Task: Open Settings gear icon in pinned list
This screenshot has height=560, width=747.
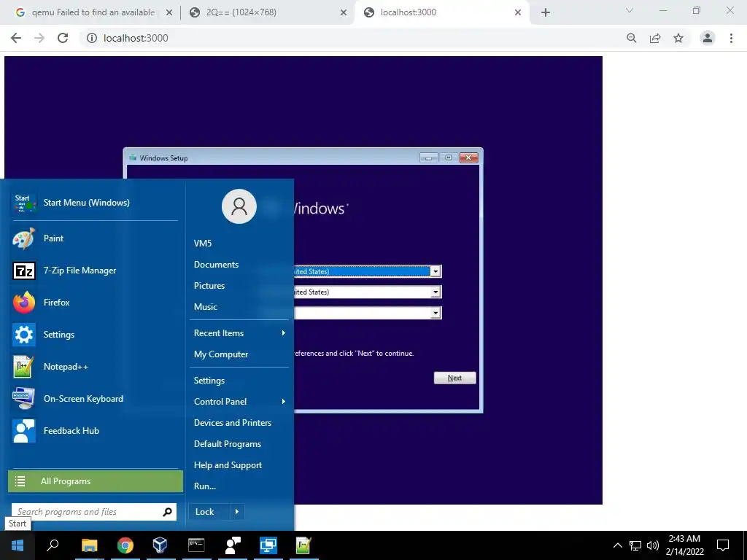Action: pyautogui.click(x=24, y=334)
